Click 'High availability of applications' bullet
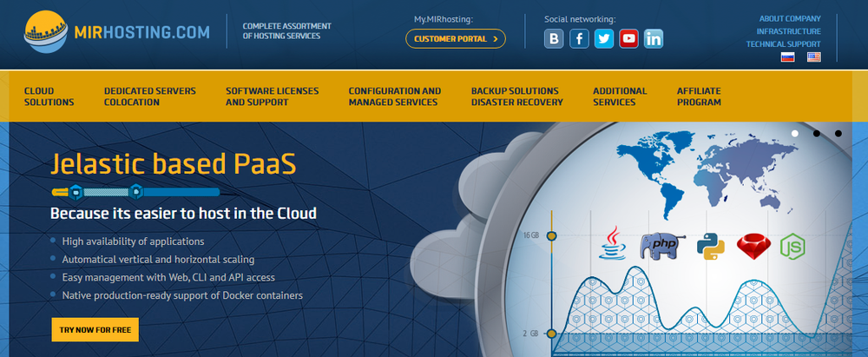Viewport: 868px width, 357px height. [x=133, y=241]
